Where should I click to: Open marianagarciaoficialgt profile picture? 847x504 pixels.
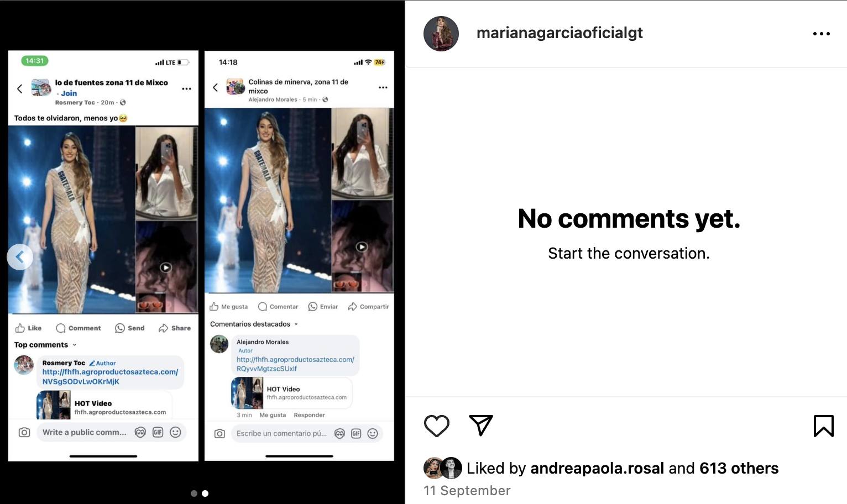441,34
